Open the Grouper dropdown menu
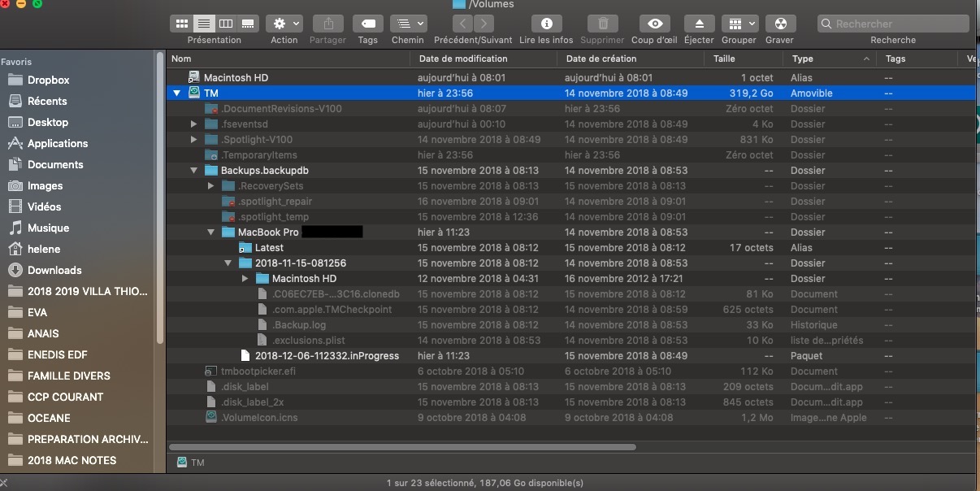The image size is (980, 491). [x=739, y=24]
